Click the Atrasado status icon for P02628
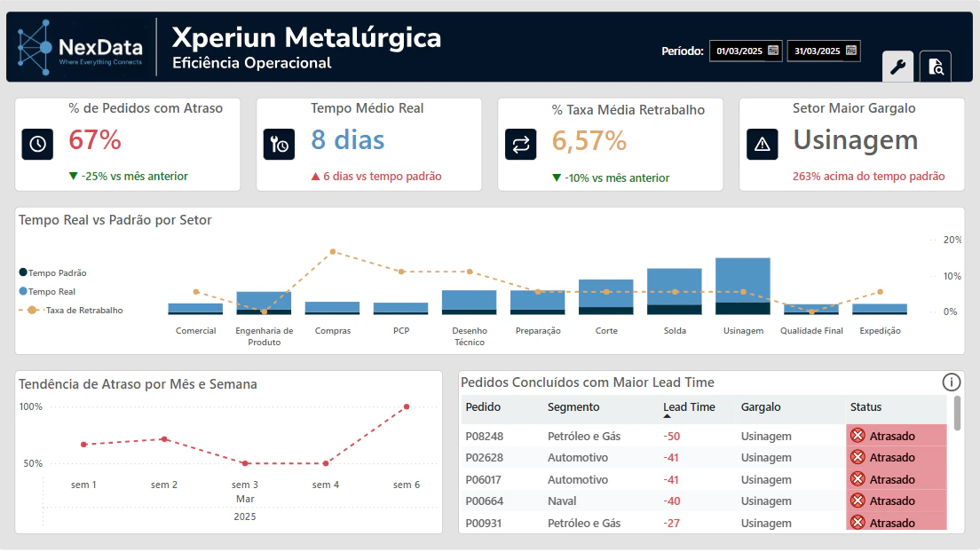Image resolution: width=980 pixels, height=552 pixels. pyautogui.click(x=857, y=458)
